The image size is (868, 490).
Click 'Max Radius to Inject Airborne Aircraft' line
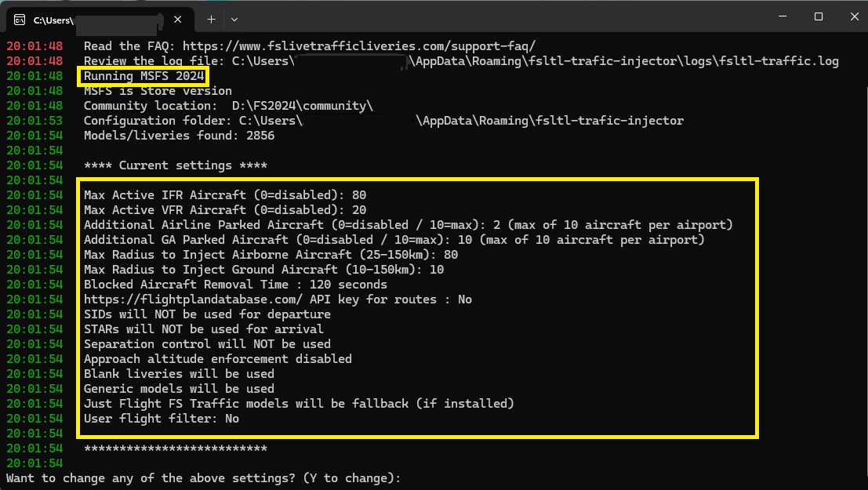tap(271, 255)
